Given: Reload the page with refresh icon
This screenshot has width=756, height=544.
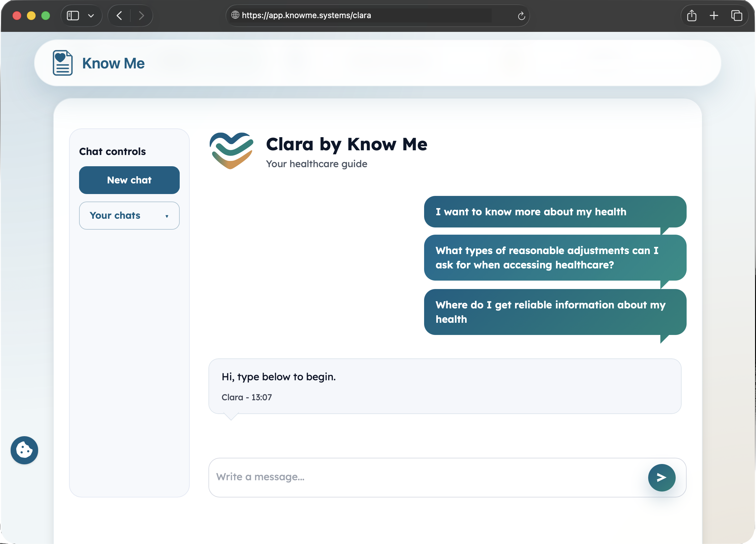Looking at the screenshot, I should (521, 16).
